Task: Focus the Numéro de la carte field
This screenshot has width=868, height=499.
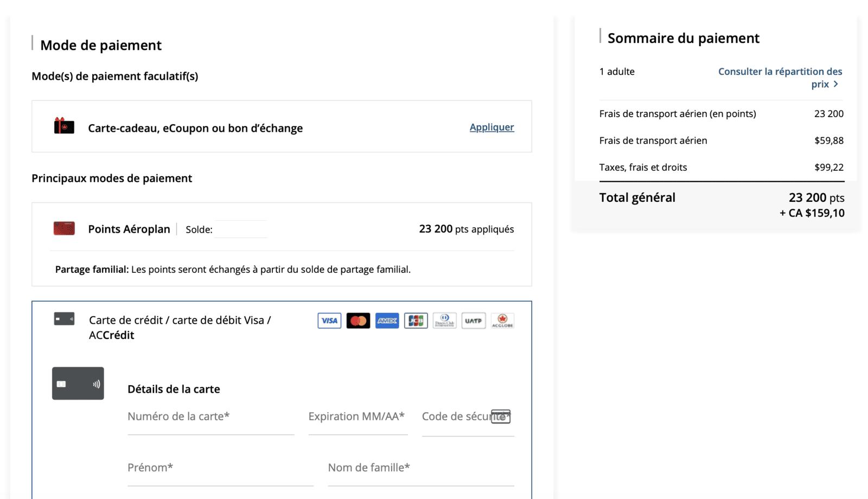Action: [x=211, y=420]
